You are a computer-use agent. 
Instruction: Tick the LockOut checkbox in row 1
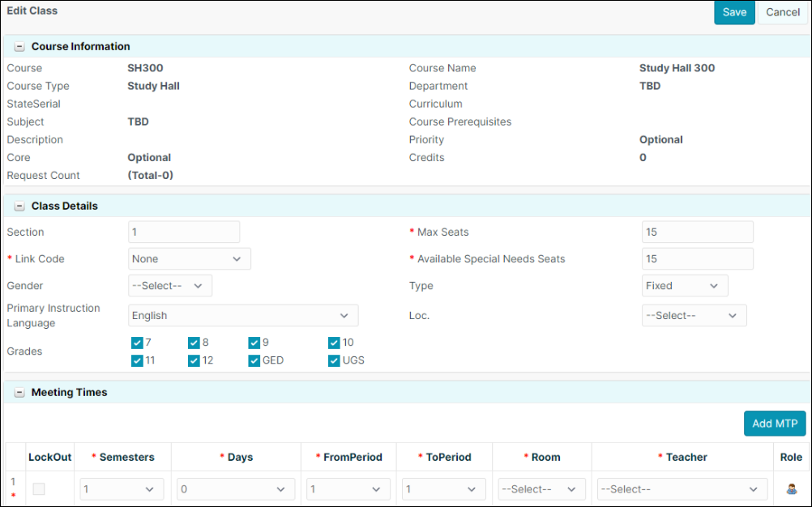click(39, 489)
